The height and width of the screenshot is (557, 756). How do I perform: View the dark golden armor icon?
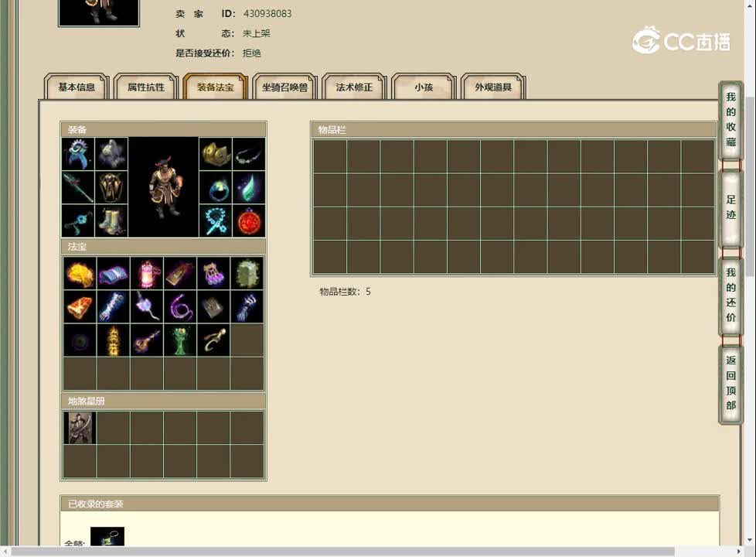[x=111, y=187]
